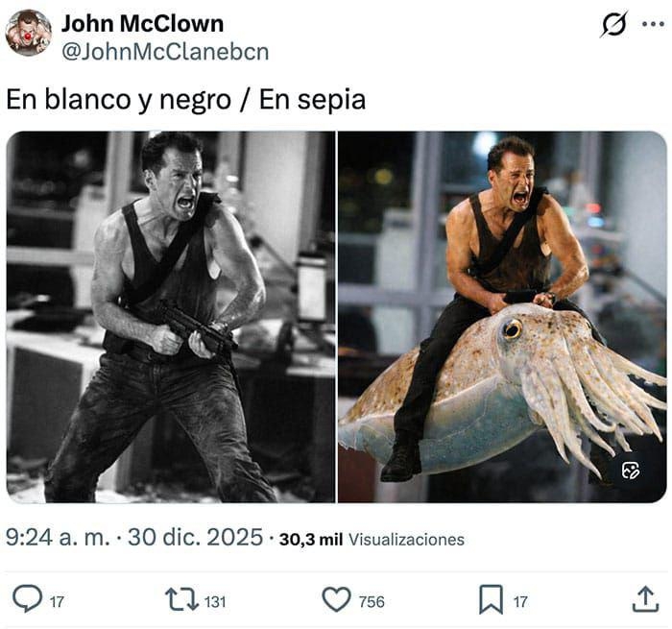View the 30,3 mil Visualizaciones analytics

[372, 540]
